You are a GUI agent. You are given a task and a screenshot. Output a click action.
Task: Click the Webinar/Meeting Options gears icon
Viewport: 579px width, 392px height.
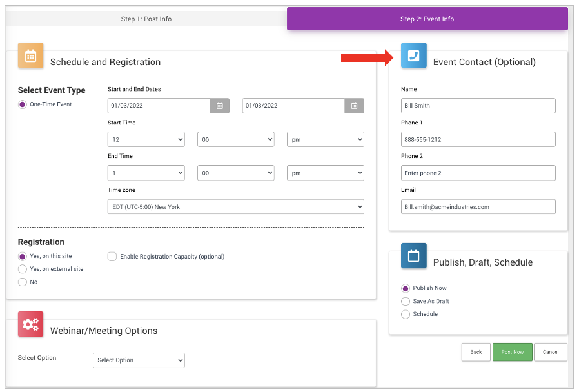point(30,324)
